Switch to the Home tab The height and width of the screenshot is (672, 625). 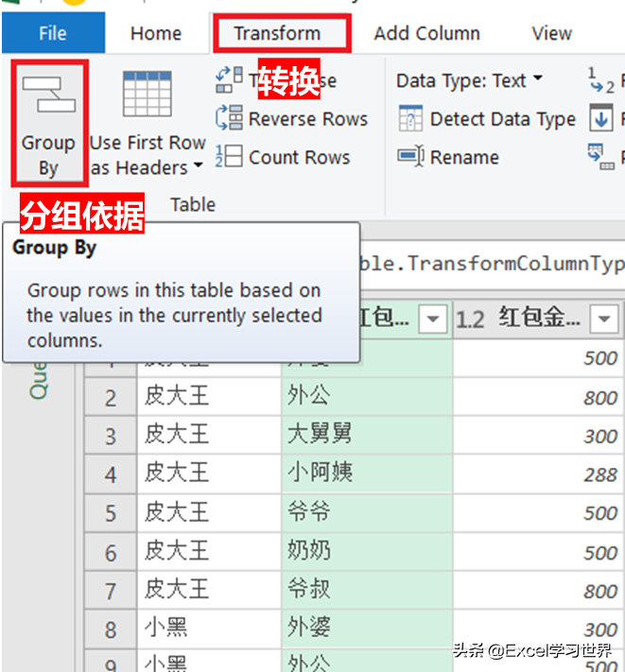[156, 33]
